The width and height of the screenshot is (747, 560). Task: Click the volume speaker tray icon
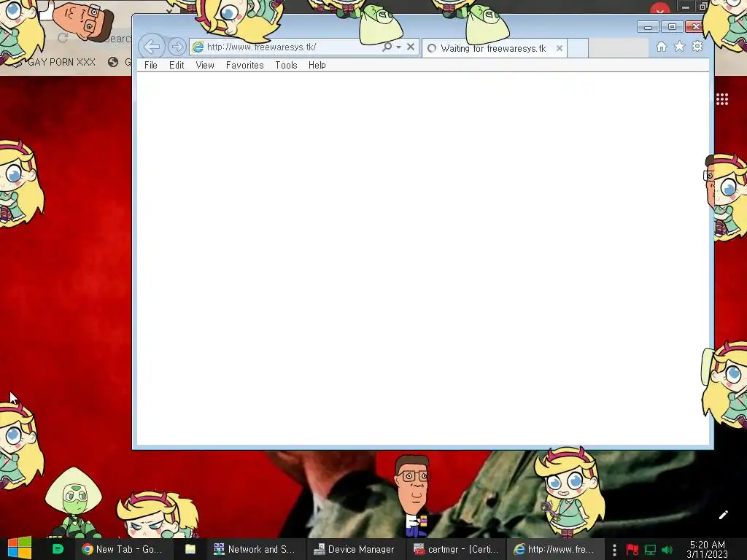click(x=667, y=550)
